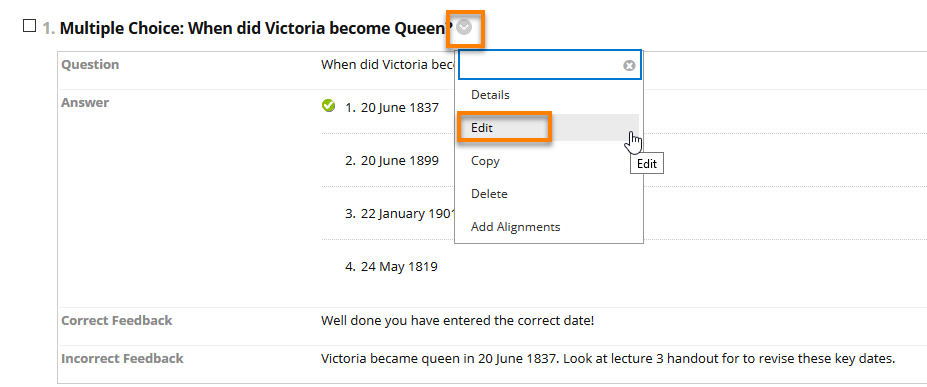Screen dimensions: 927x387
Task: Select answer 4, 24 May 1819
Action: [x=391, y=266]
